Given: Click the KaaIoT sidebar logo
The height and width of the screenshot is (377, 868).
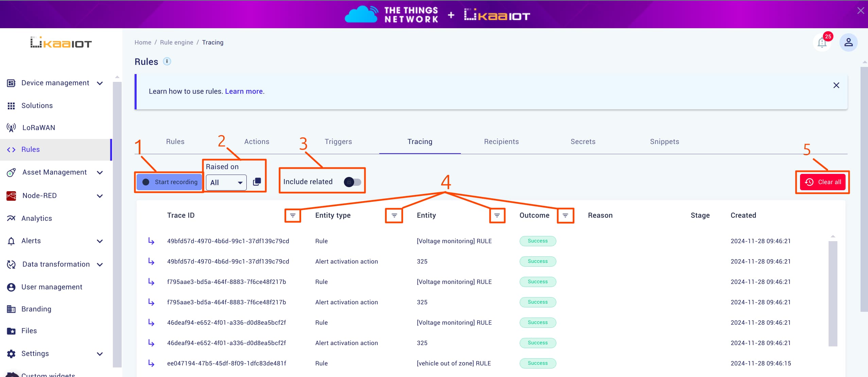Looking at the screenshot, I should (61, 42).
